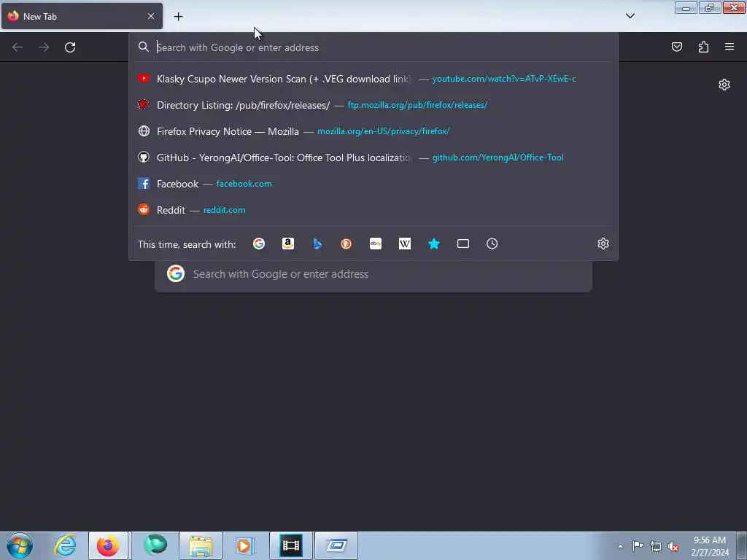Open the Extensions puzzle icon
Screen dimensions: 747x560
tap(703, 47)
